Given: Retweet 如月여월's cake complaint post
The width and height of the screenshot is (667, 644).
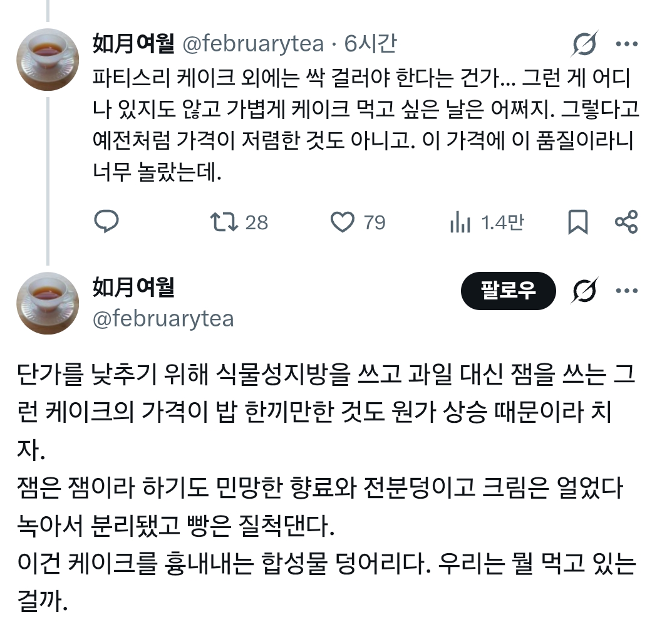Looking at the screenshot, I should [x=230, y=221].
